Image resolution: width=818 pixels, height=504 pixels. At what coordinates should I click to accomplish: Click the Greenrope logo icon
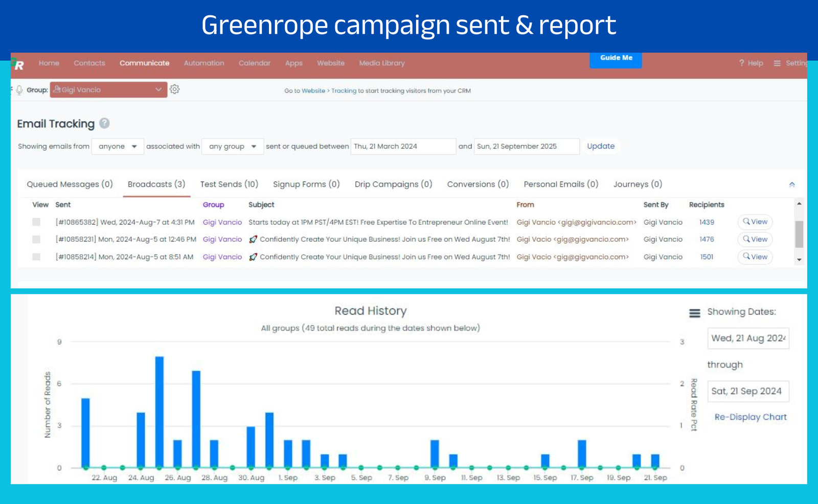[18, 64]
